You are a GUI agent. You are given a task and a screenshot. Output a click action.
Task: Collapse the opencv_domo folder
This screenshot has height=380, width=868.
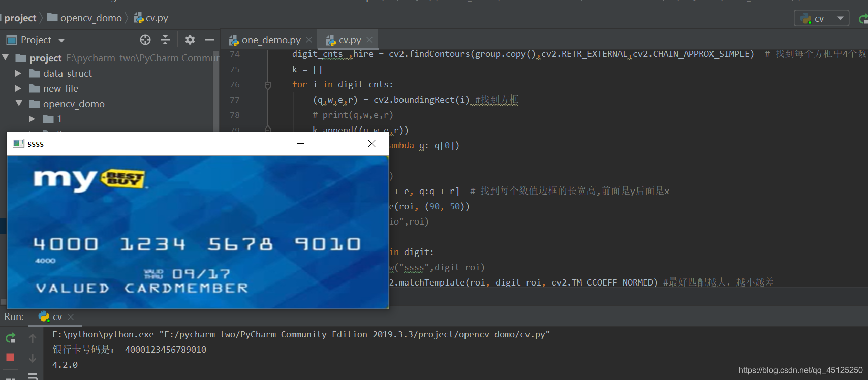19,103
